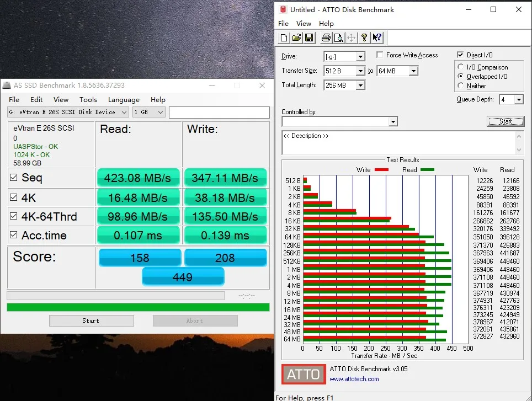Click the Description scrollbar down arrow
This screenshot has width=532, height=401.
519,150
